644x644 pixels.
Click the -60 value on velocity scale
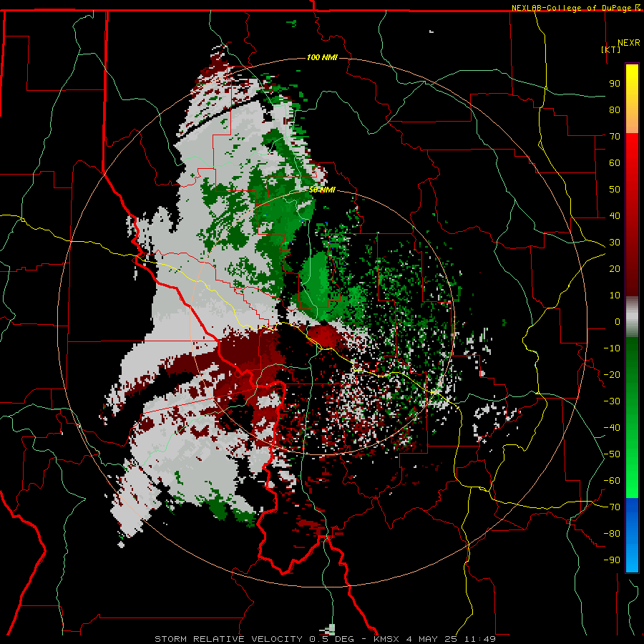(612, 481)
